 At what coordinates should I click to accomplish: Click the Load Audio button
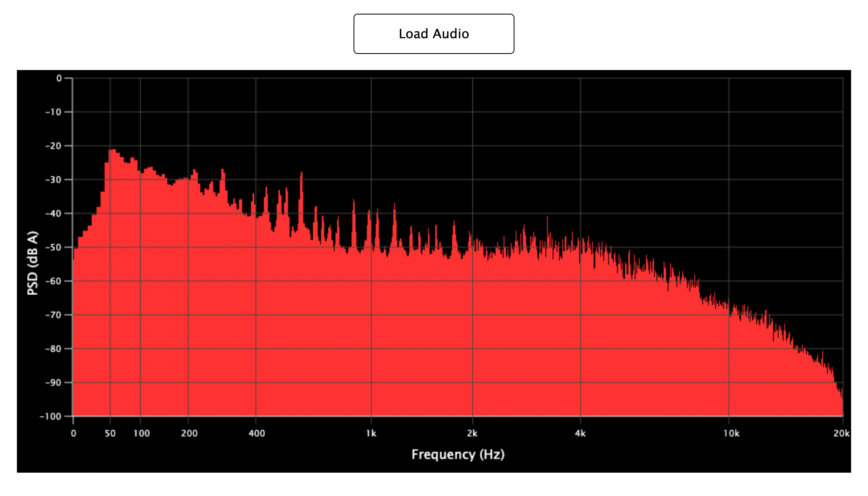[x=434, y=34]
